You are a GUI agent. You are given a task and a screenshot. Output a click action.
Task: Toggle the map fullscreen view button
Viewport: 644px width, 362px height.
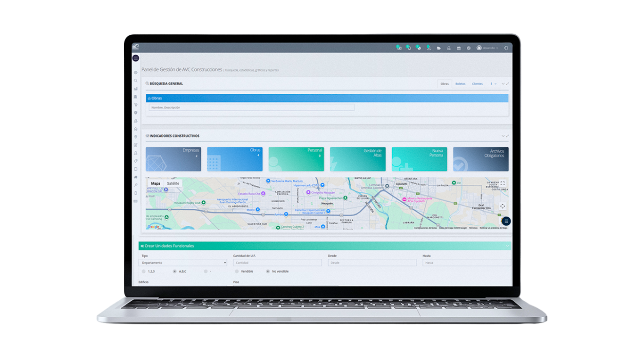tap(503, 183)
